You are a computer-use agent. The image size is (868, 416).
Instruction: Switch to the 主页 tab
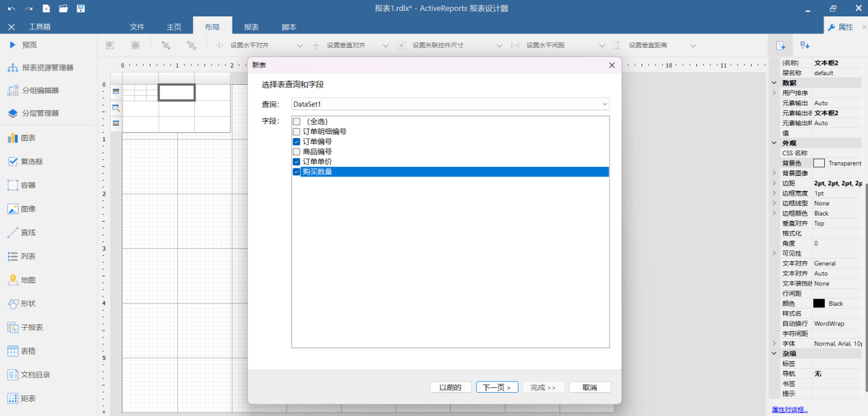[x=174, y=27]
